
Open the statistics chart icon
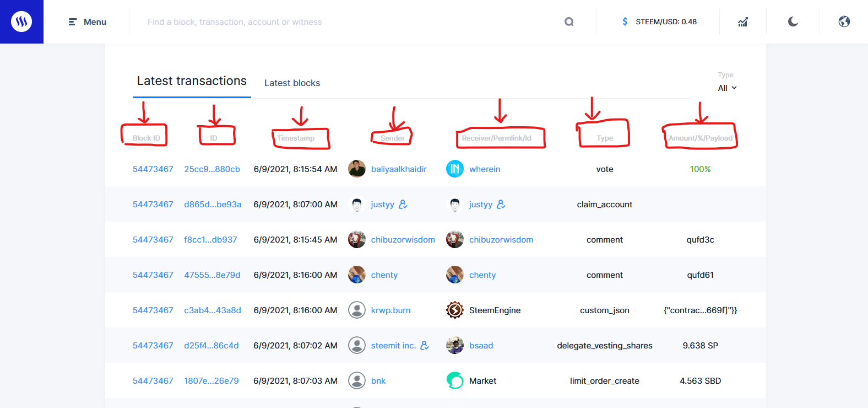[x=743, y=22]
